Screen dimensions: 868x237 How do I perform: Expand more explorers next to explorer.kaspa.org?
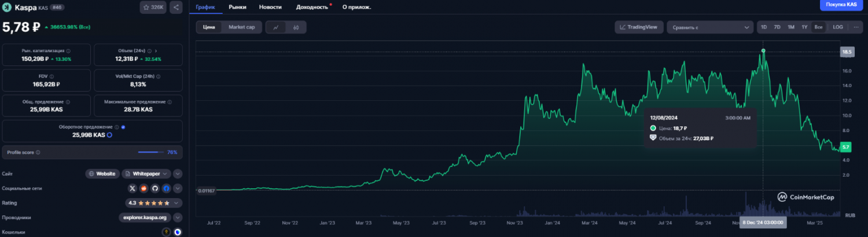click(178, 217)
